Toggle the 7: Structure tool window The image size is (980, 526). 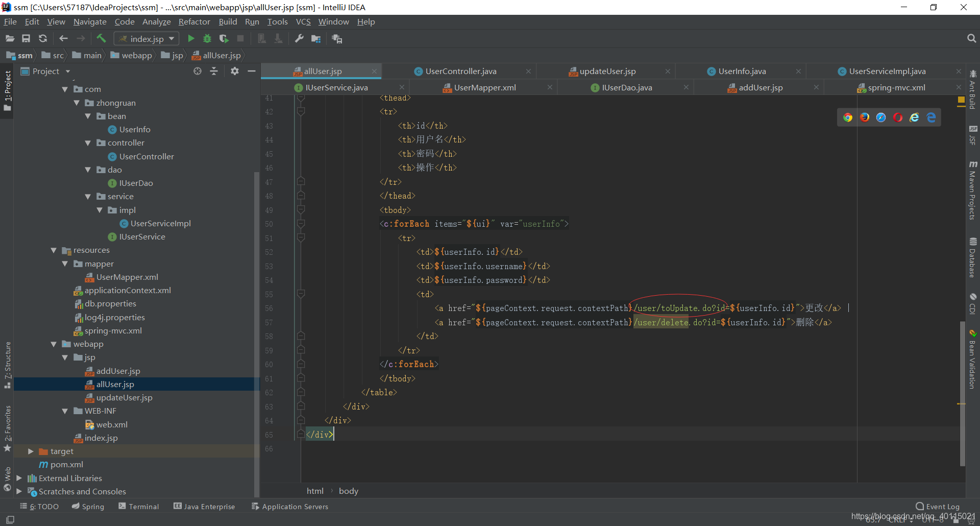pos(7,365)
